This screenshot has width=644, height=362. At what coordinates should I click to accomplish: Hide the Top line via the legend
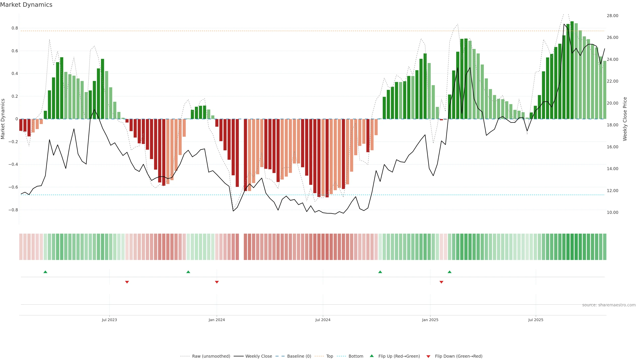[x=330, y=356]
